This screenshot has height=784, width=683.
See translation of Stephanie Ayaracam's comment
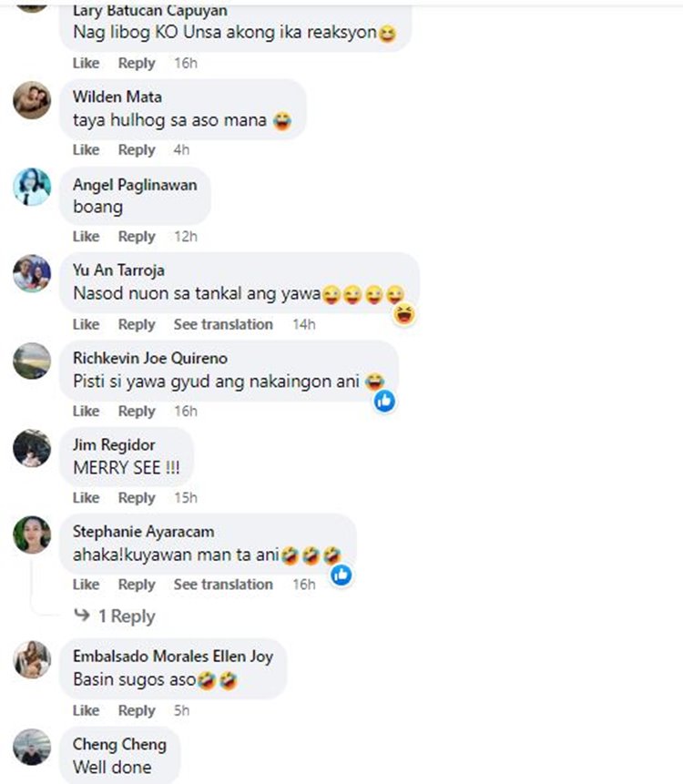click(223, 584)
